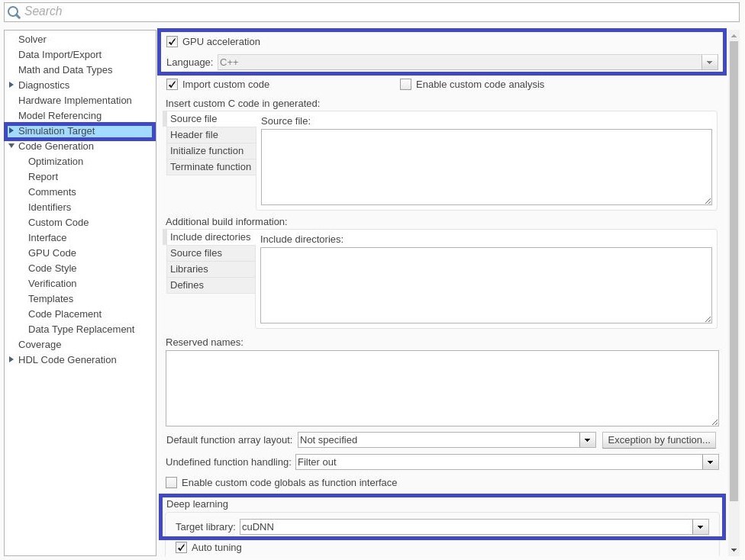This screenshot has width=745, height=560.
Task: Open Undefined function handling dropdown
Action: coord(711,462)
